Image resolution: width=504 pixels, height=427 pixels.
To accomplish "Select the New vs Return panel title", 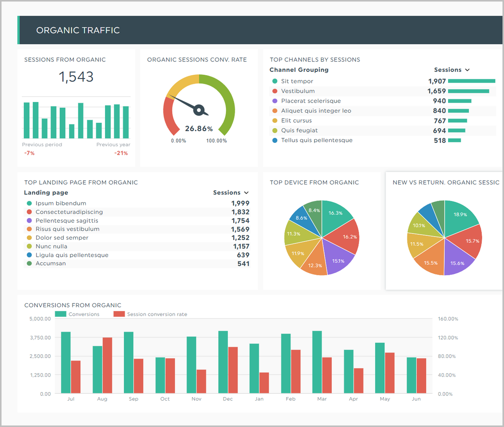I will click(x=445, y=182).
